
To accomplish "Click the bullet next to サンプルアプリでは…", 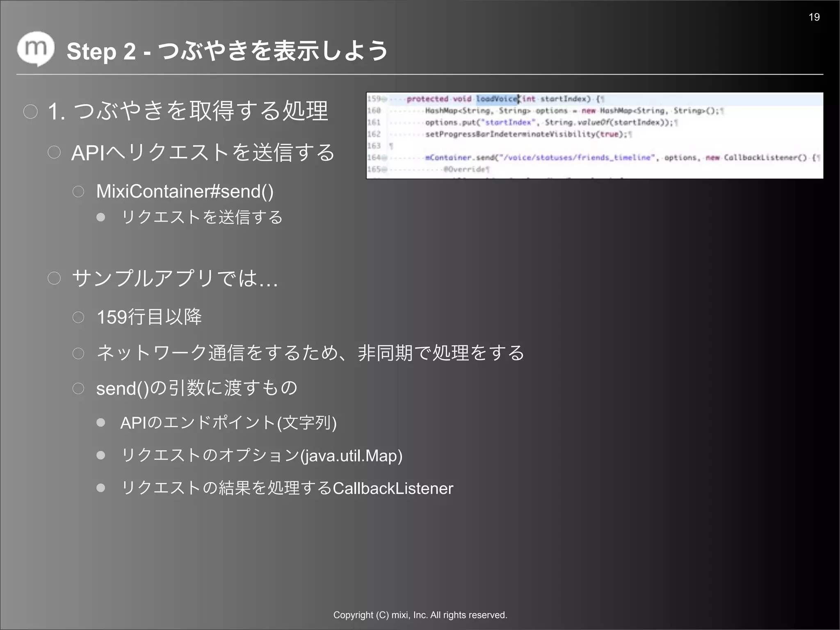I will 54,278.
